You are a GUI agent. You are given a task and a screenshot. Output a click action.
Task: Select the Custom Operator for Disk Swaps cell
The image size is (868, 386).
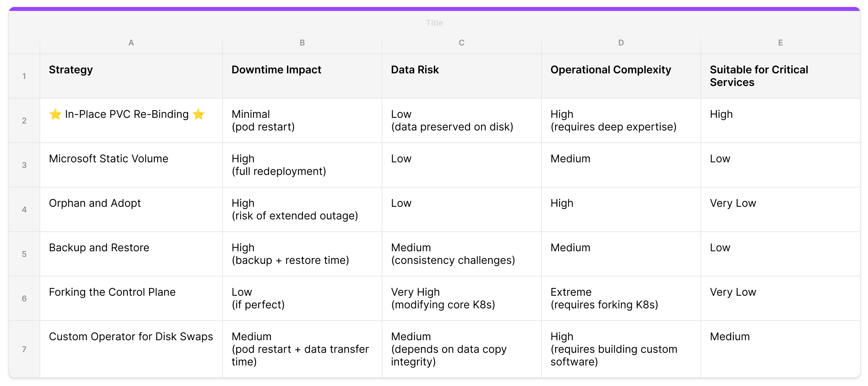tap(131, 349)
